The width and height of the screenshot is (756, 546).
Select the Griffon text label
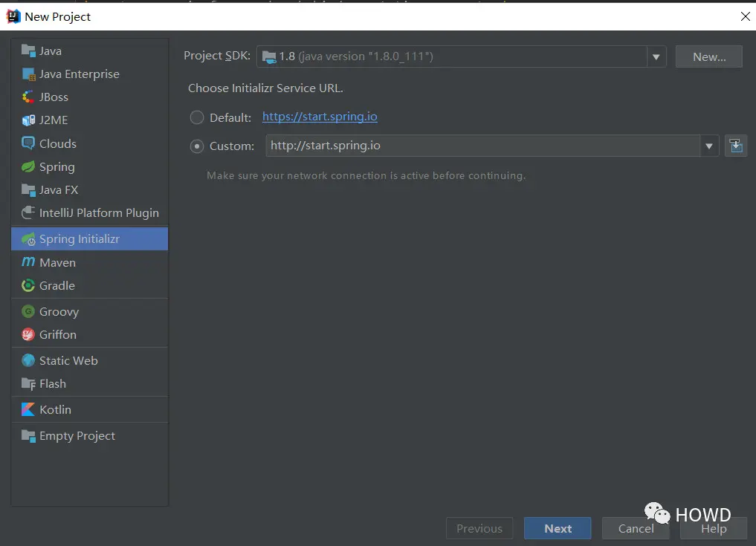click(x=58, y=334)
